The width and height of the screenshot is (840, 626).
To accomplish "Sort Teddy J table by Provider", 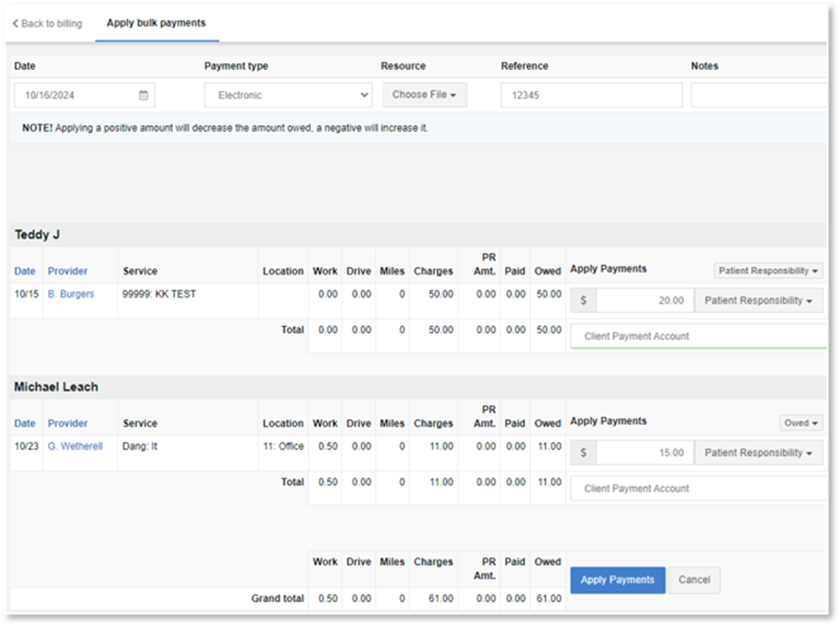I will pos(67,271).
